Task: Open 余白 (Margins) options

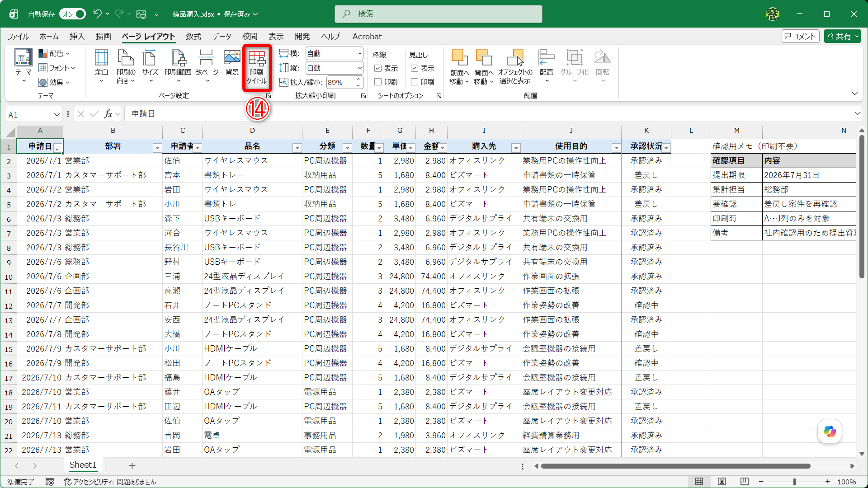Action: coord(101,66)
